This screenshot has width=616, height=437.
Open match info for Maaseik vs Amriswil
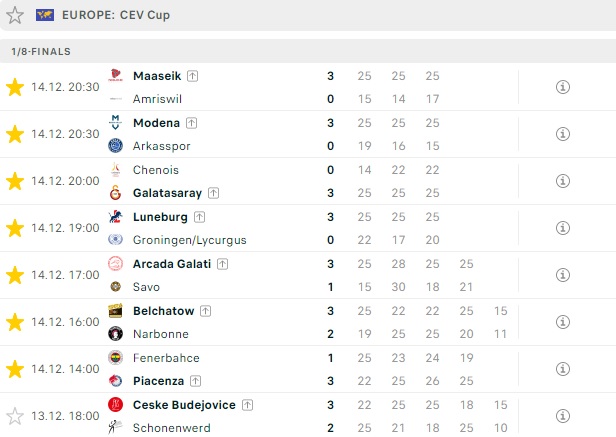point(563,87)
